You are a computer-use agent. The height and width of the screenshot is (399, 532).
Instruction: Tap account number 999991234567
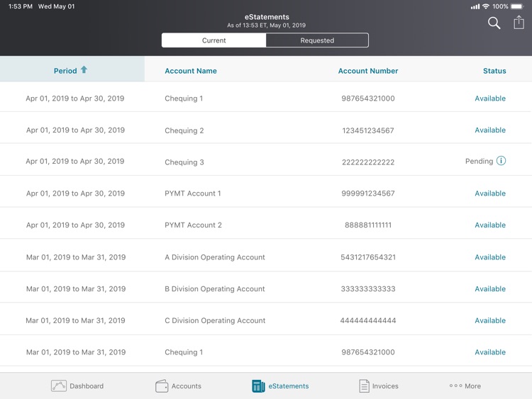(x=368, y=193)
